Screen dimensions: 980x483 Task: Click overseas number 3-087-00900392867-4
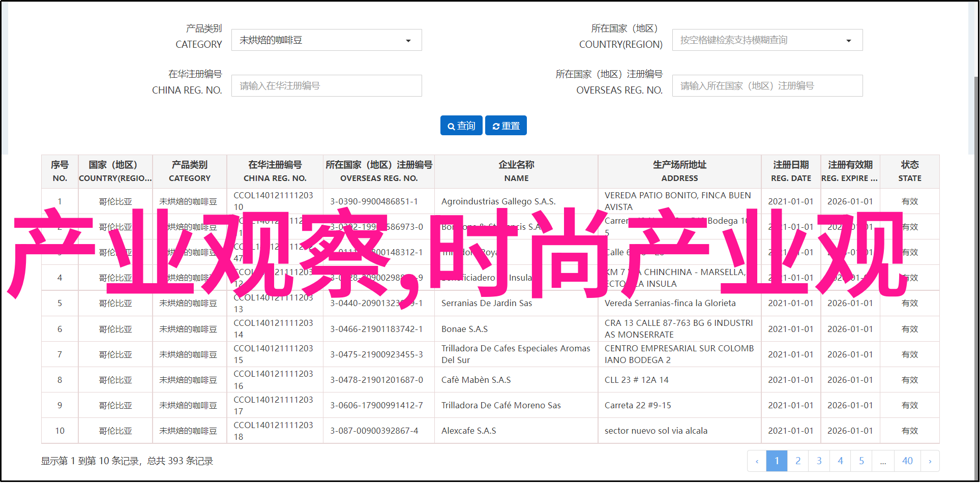[374, 431]
